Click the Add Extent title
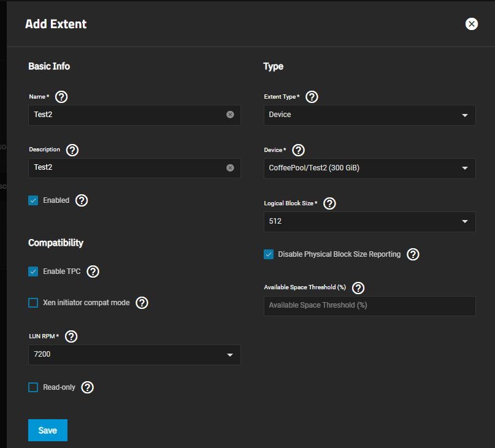The width and height of the screenshot is (495, 448). [x=56, y=24]
